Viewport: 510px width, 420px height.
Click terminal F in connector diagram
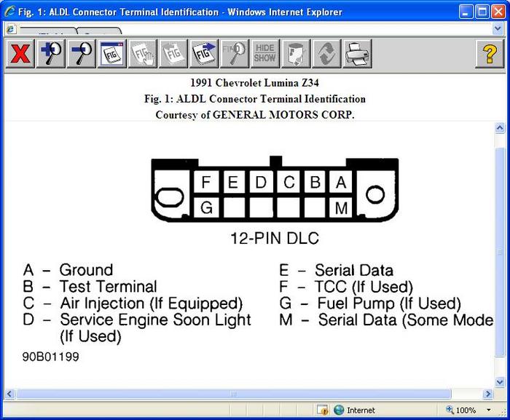pyautogui.click(x=206, y=182)
